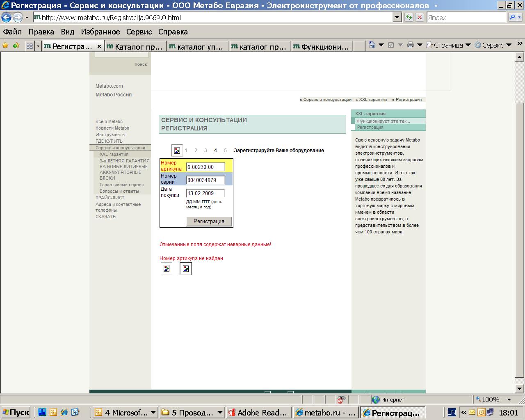Click the Add to Favorites icon

tap(16, 46)
